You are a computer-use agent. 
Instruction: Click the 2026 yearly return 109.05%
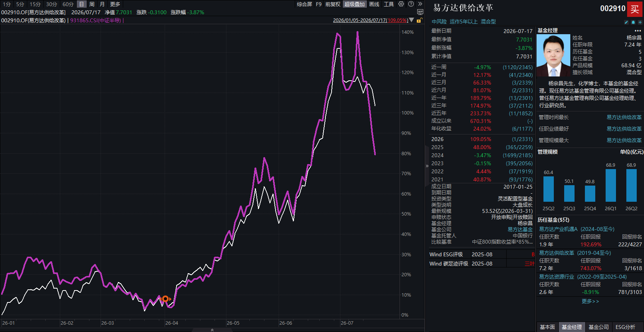[481, 139]
